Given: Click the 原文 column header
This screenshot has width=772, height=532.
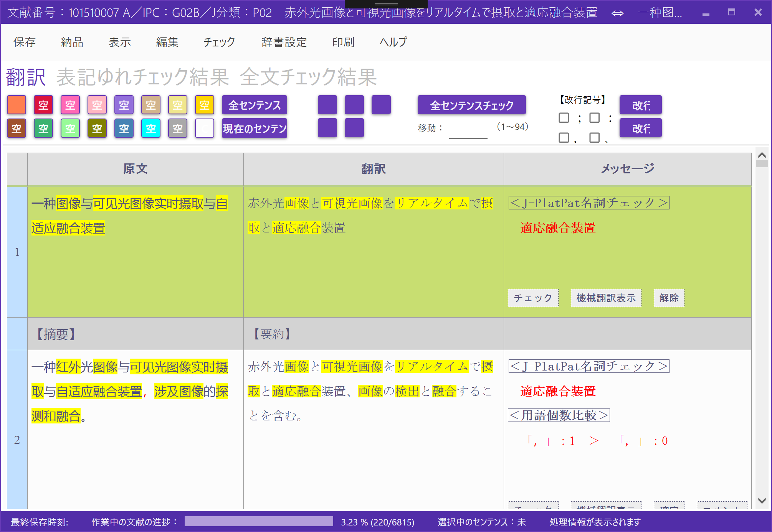Looking at the screenshot, I should tap(136, 169).
